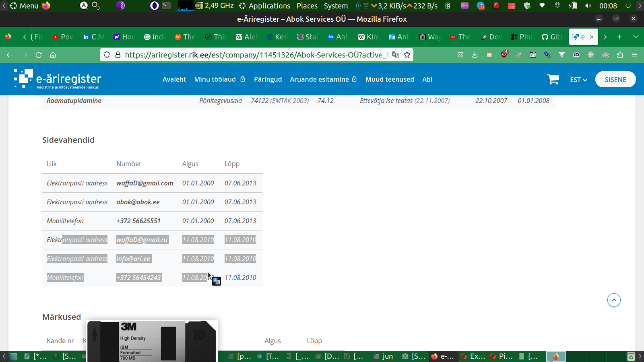Click the volume speaker icon in panel
Viewport: 644px width, 362px height.
pyautogui.click(x=588, y=6)
